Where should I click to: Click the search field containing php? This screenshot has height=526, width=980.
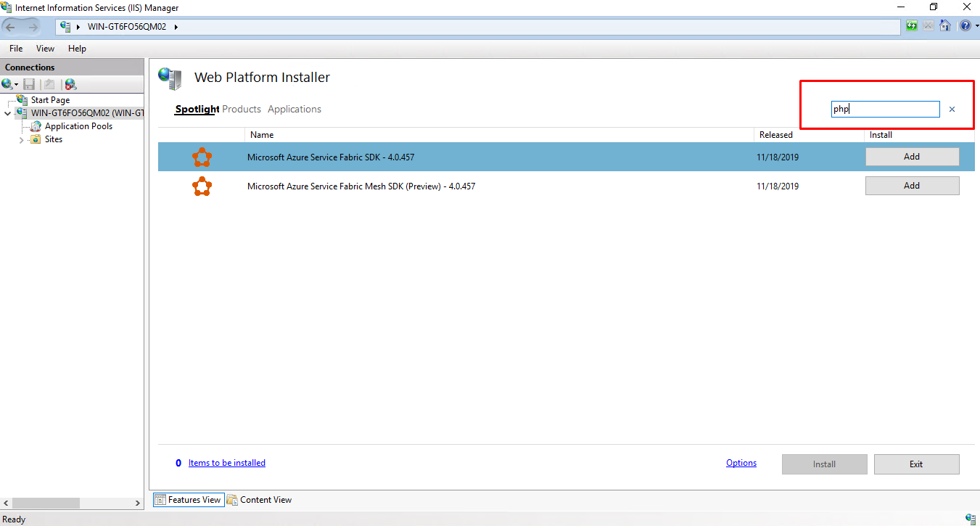click(x=885, y=109)
